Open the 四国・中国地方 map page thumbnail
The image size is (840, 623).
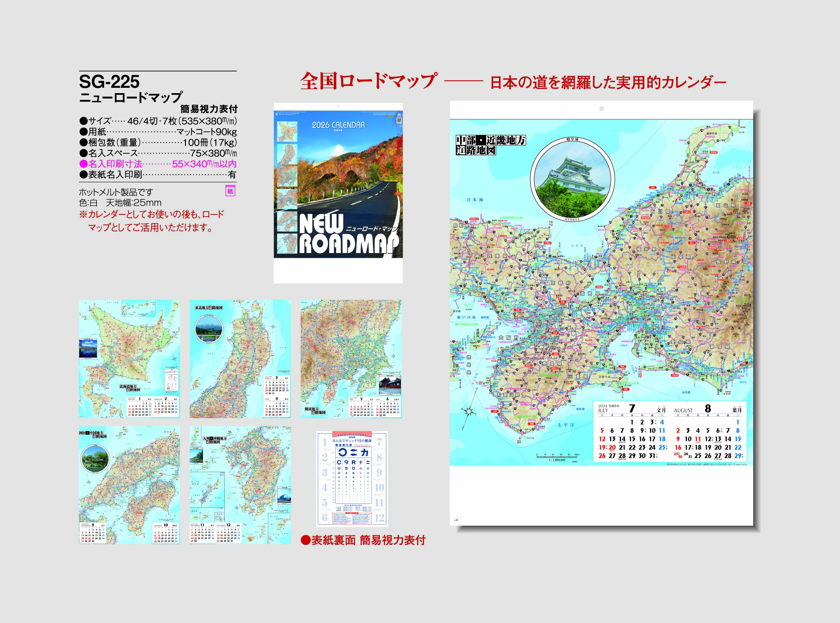(129, 485)
